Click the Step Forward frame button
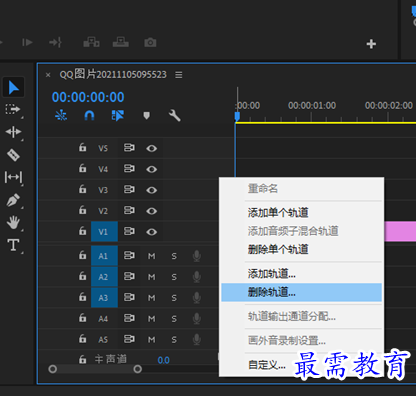This screenshot has width=416, height=396. click(x=27, y=42)
